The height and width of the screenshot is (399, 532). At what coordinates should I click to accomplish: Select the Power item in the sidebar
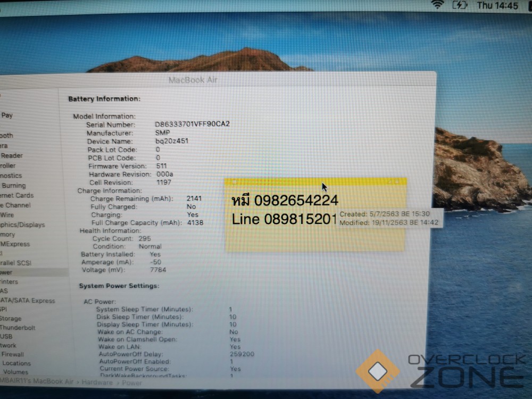point(34,272)
